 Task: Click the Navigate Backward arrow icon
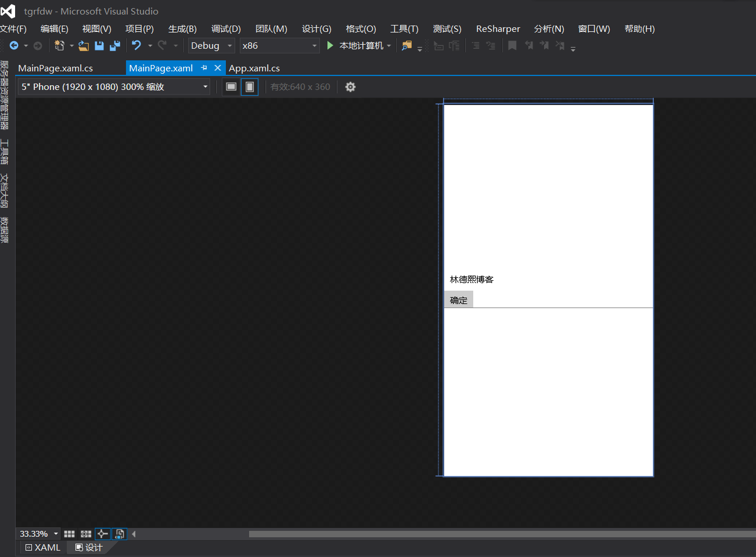coord(14,45)
